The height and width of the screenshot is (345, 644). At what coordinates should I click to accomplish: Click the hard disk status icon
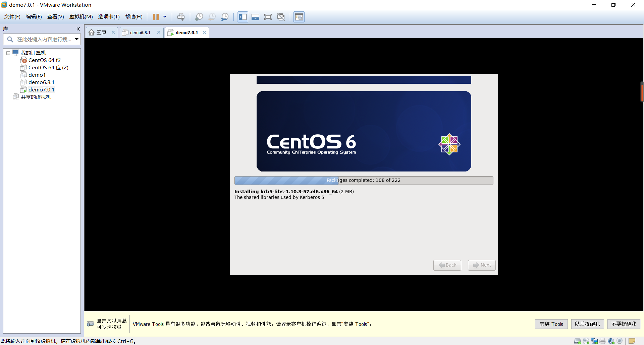click(578, 341)
